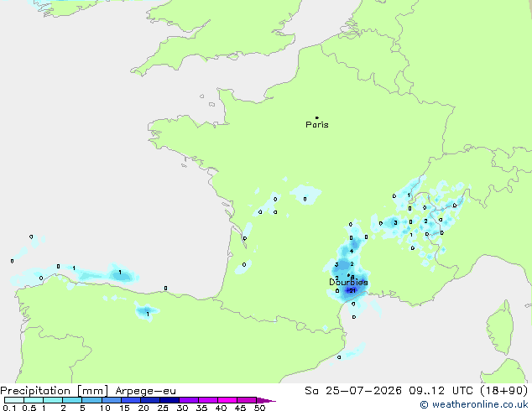Click the Arpege-eu model name
The height and width of the screenshot is (411, 532).
[x=145, y=391]
